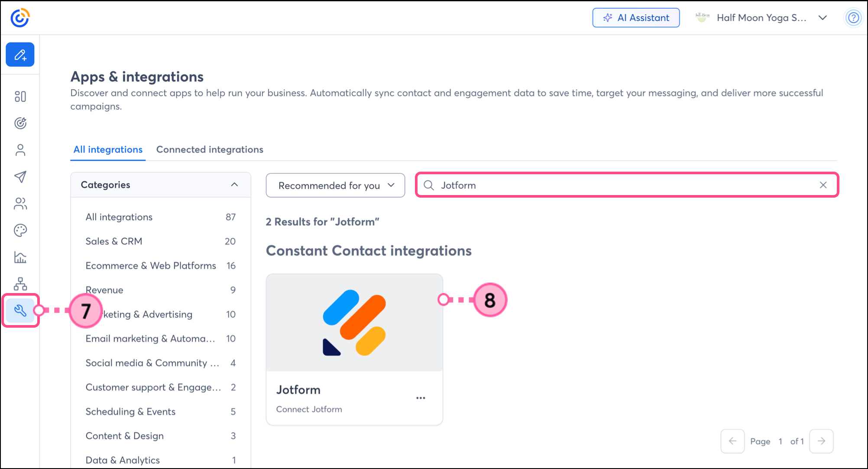Switch to All integrations tab
The image size is (868, 469).
click(108, 150)
